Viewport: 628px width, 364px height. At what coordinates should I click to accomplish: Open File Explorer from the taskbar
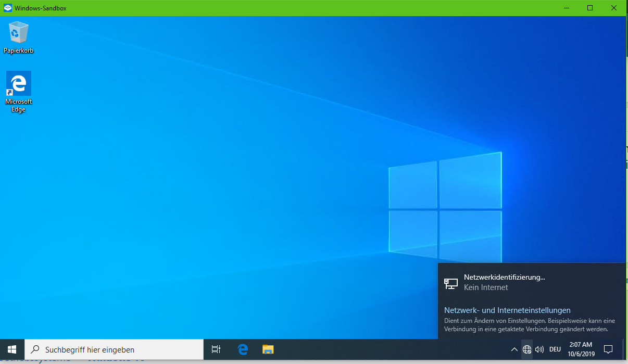coord(268,349)
